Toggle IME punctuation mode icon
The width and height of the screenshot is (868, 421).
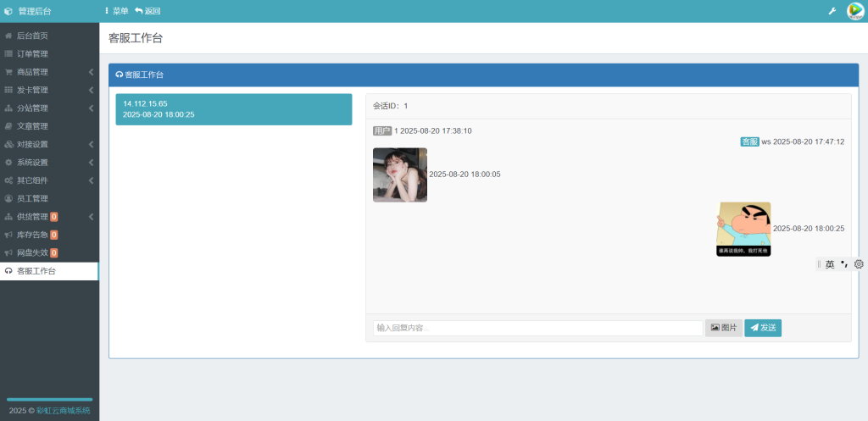tap(844, 264)
